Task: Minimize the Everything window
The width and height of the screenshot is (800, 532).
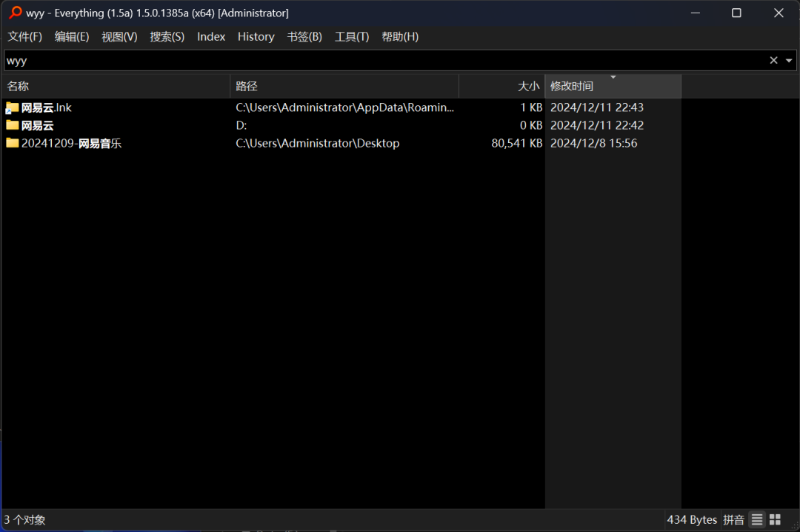Action: tap(696, 13)
